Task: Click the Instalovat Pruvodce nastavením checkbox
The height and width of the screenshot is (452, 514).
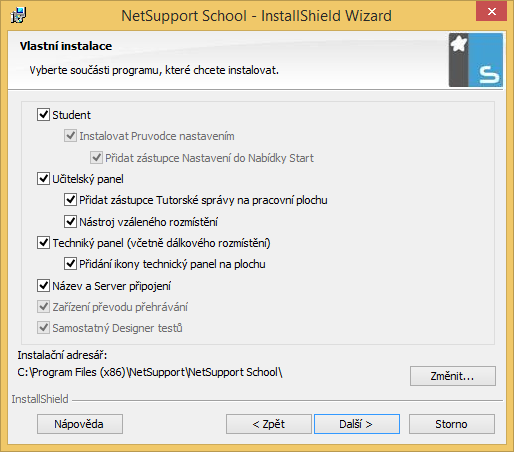Action: tap(70, 136)
